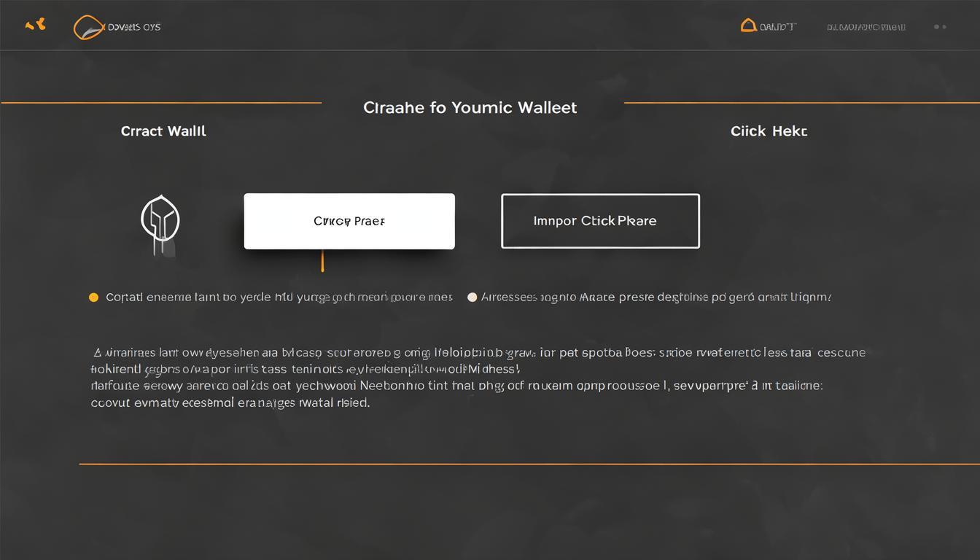Select the circular swirl emblem beside brand name
980x560 pixels.
pos(89,26)
